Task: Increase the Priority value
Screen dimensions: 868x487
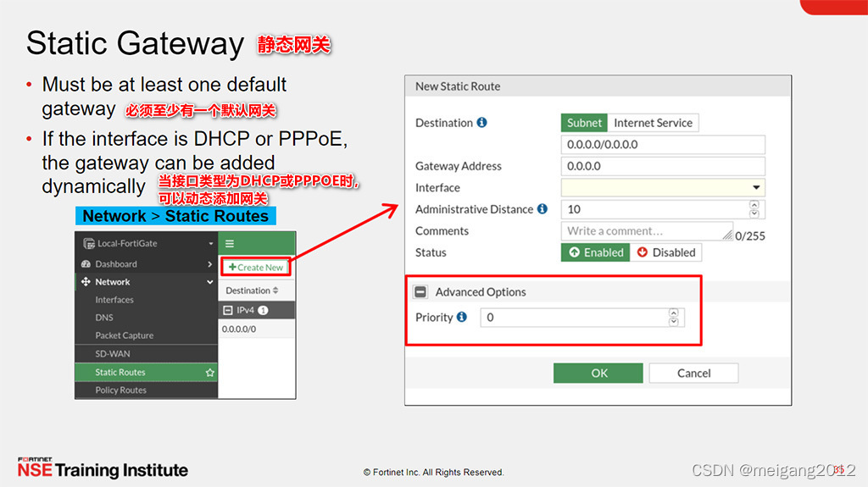Action: pos(674,313)
